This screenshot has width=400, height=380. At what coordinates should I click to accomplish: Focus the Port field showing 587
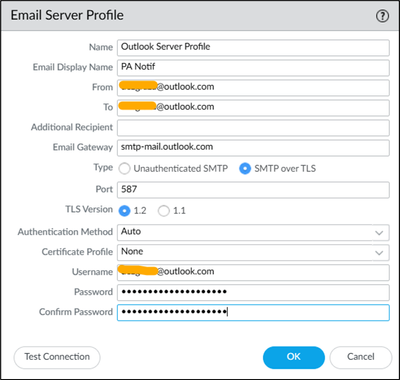[x=253, y=190]
